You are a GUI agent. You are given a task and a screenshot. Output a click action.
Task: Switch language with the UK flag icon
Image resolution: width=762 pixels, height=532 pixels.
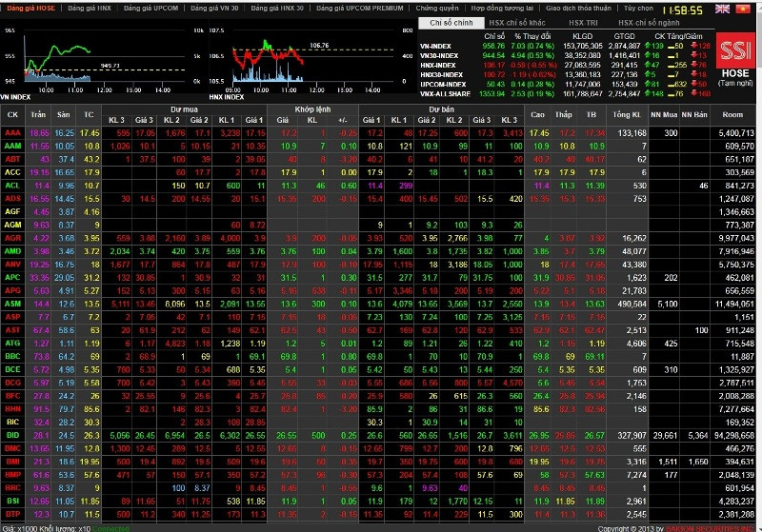pyautogui.click(x=721, y=8)
